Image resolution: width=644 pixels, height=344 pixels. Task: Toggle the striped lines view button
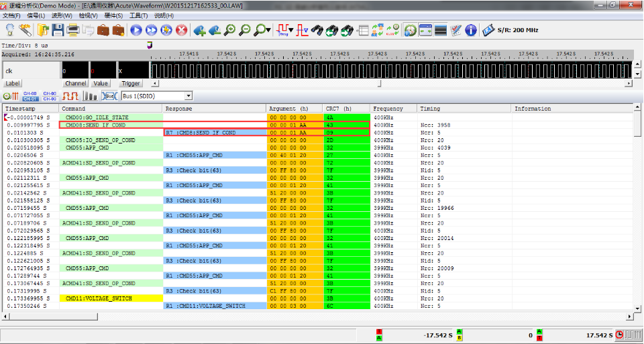[x=440, y=30]
